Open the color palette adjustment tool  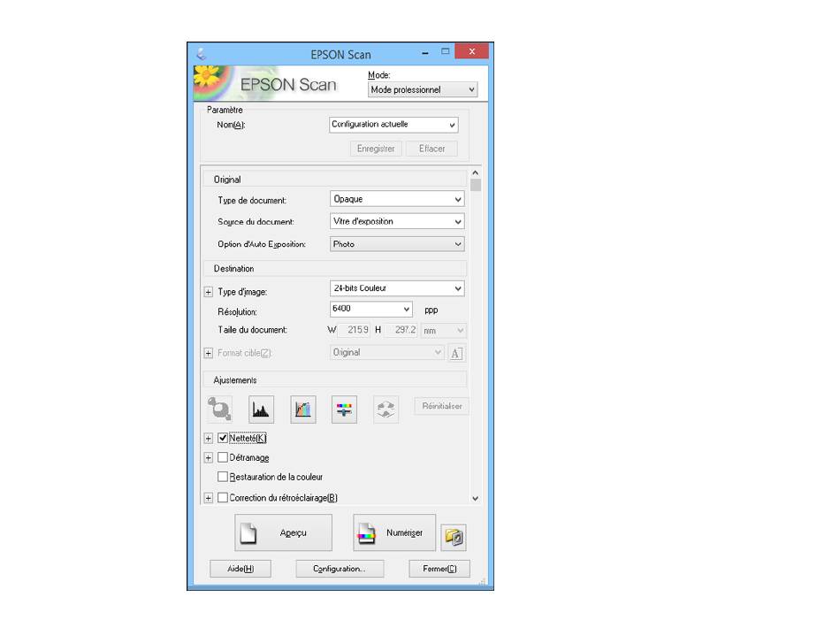pyautogui.click(x=386, y=410)
